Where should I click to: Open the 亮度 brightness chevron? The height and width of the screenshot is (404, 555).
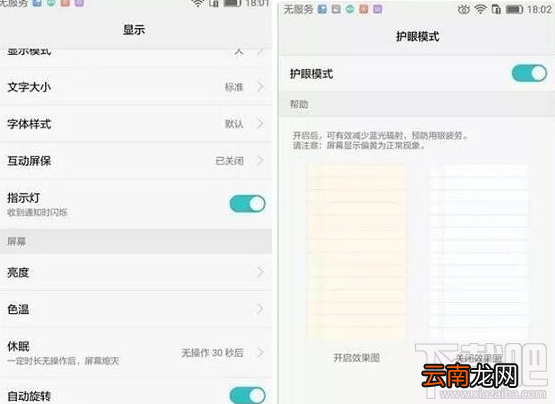[x=261, y=272]
